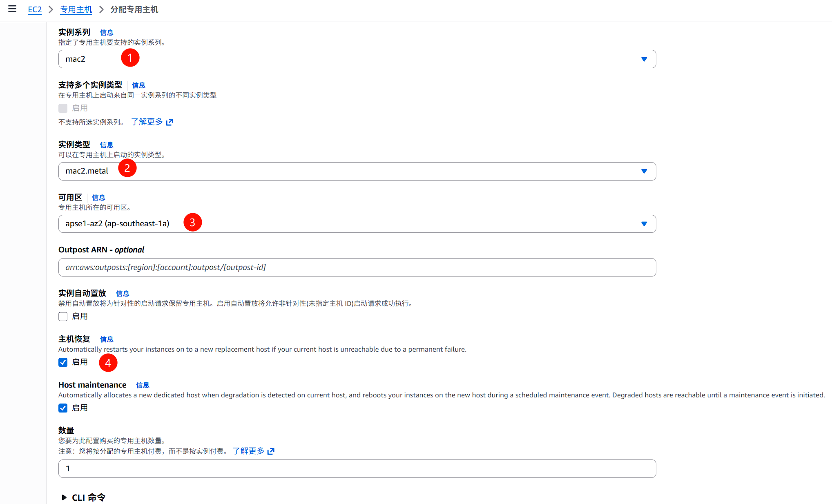Click 了解更多 link under 支持多个实例类型

point(147,122)
